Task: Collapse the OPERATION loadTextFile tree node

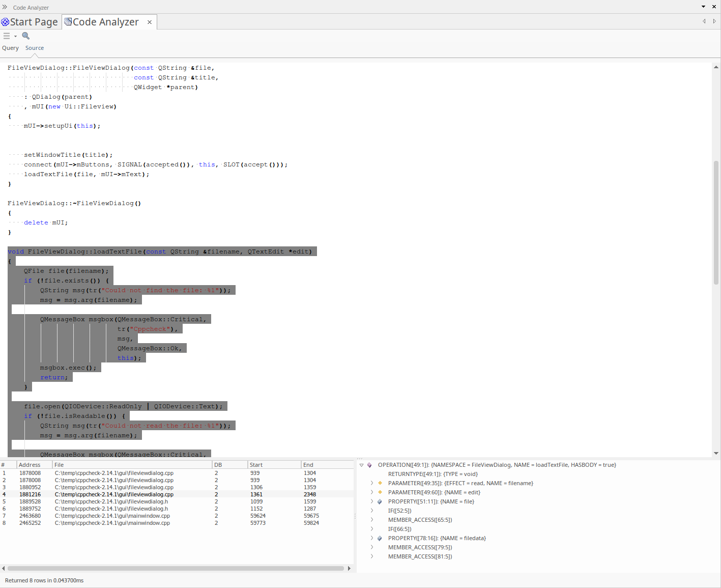Action: 361,464
